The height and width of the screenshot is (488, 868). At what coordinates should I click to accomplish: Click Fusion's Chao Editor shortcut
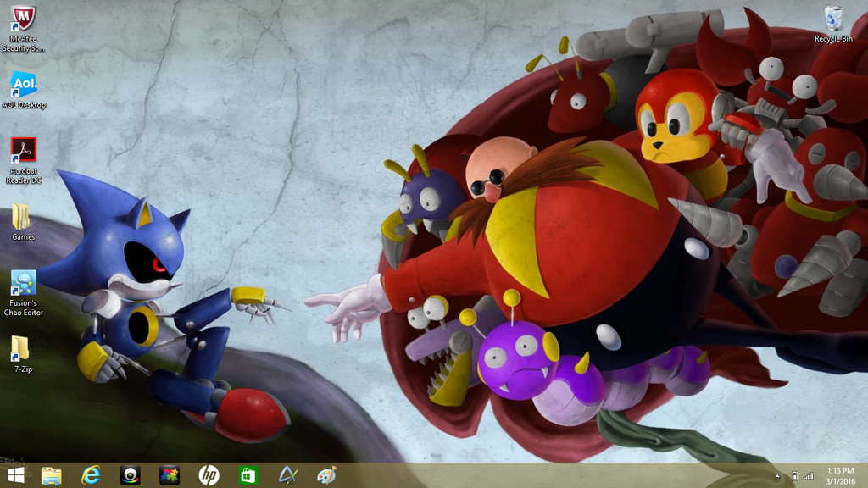(x=23, y=284)
